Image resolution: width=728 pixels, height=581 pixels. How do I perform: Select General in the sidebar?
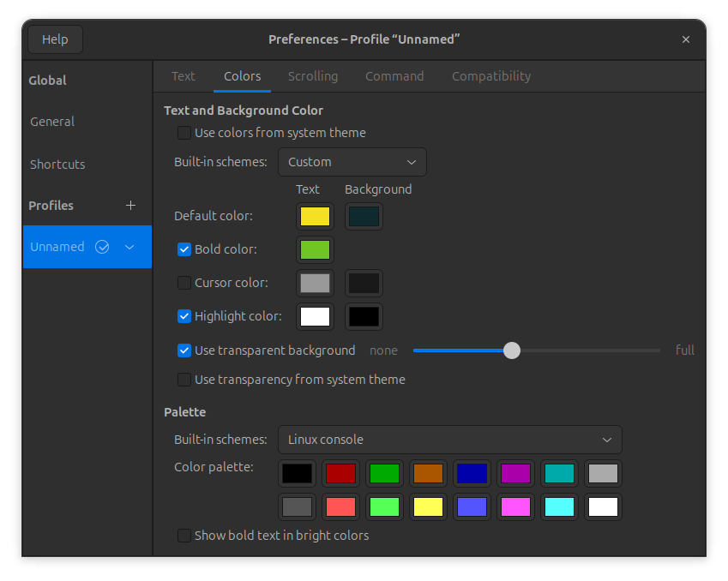(x=52, y=122)
